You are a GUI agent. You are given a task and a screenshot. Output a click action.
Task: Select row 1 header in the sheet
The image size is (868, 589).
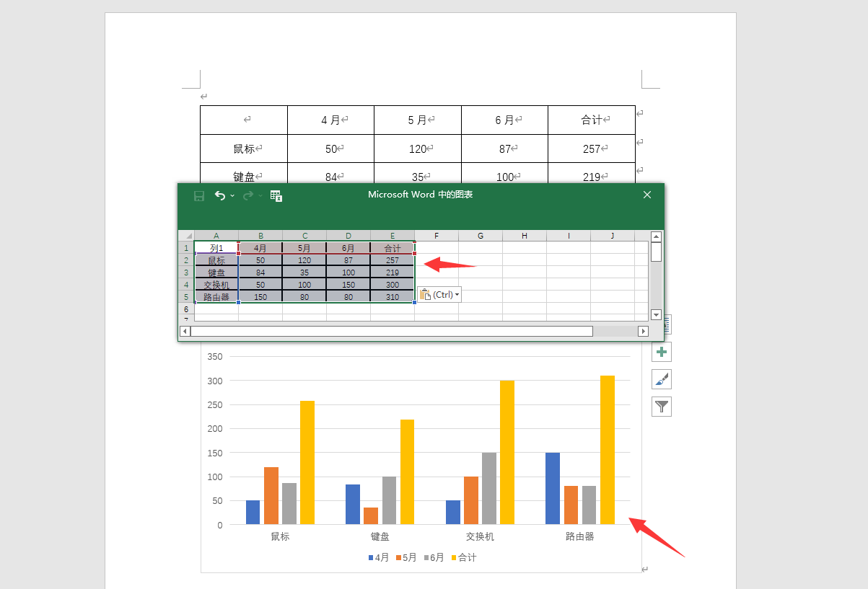click(186, 248)
